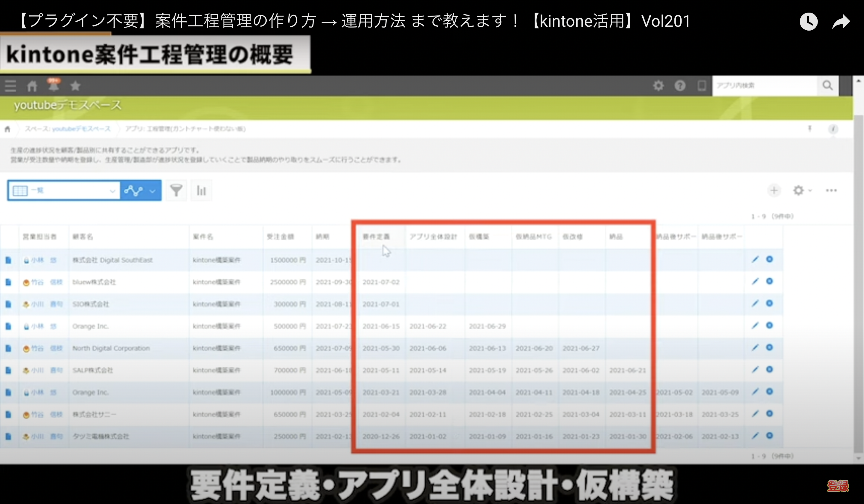This screenshot has height=504, width=864.
Task: Open the three-dots options menu
Action: [831, 190]
